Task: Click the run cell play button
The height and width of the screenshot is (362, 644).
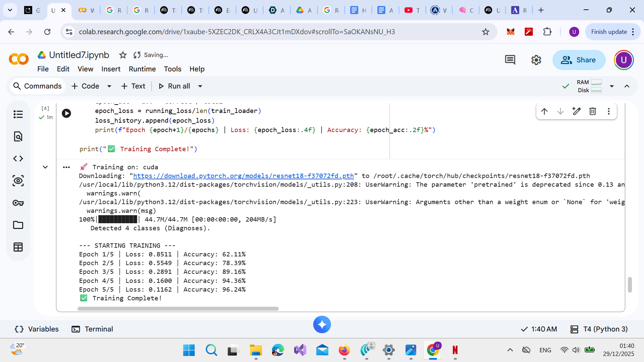Action: coord(66,113)
